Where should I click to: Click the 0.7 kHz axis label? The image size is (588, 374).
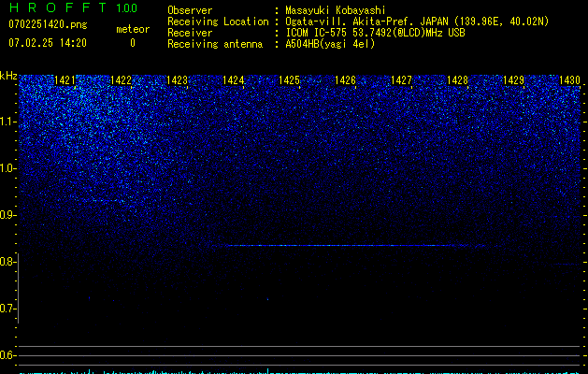(7, 309)
